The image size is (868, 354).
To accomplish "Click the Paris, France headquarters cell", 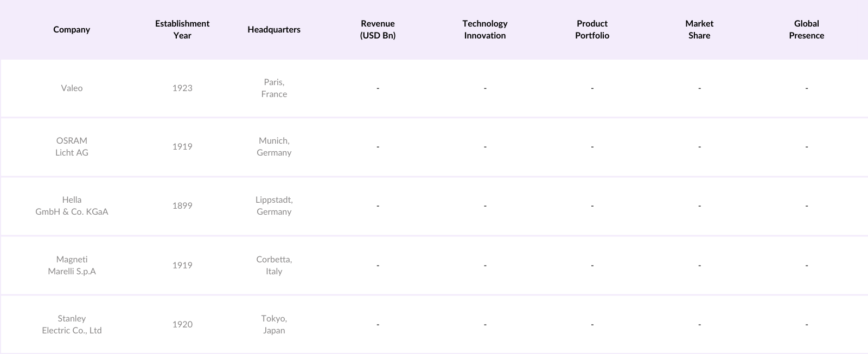I will [x=274, y=88].
